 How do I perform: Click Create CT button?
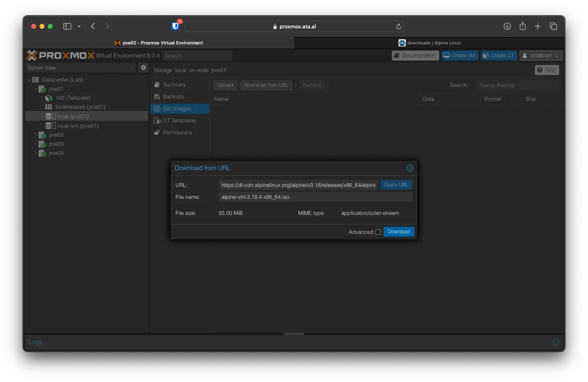[499, 56]
